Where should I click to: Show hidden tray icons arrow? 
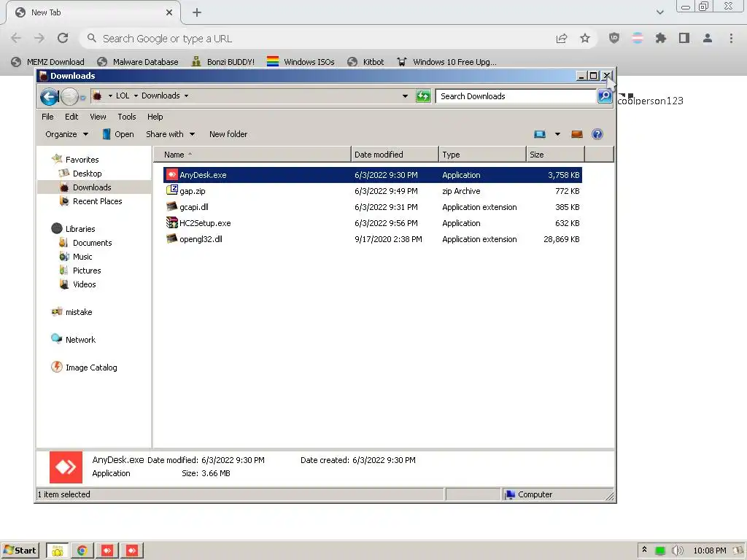point(644,550)
